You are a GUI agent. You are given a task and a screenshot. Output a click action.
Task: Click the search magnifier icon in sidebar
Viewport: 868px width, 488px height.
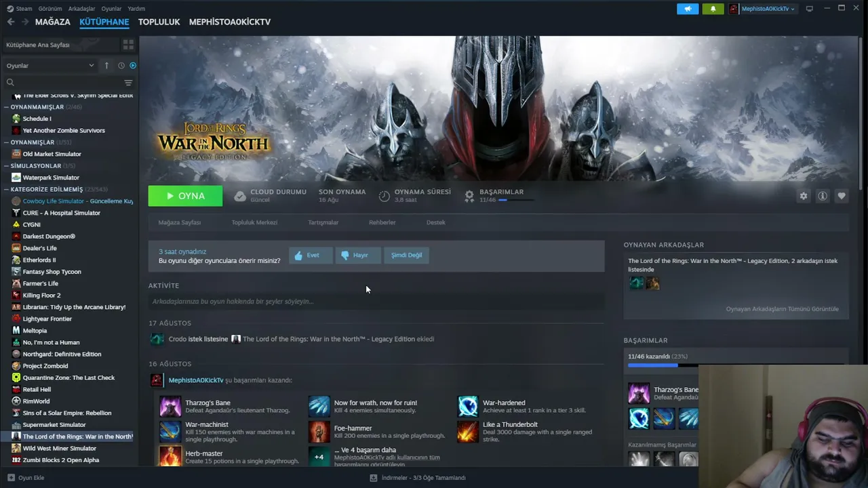pos(10,83)
